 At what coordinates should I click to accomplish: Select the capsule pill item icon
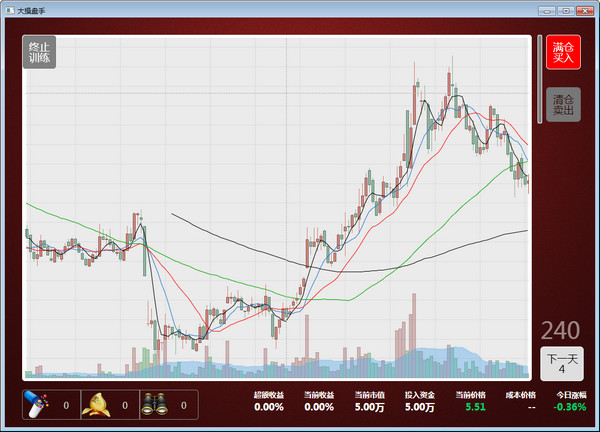click(36, 405)
